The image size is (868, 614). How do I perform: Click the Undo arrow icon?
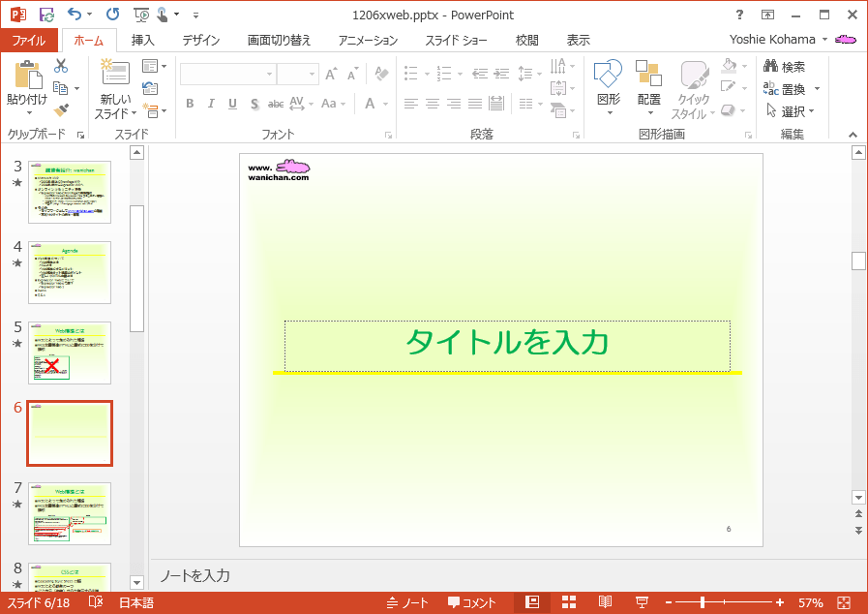point(75,15)
